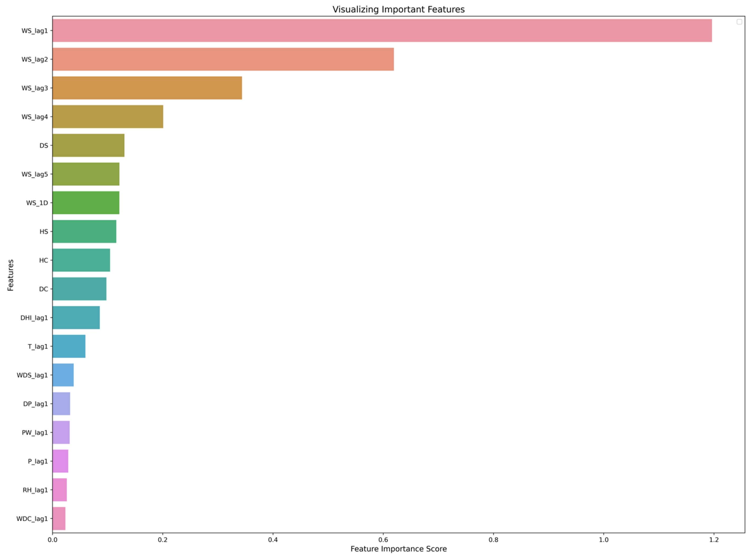Click the WS_lag2 salmon bar
Screen dimensions: 752x560
(x=223, y=59)
